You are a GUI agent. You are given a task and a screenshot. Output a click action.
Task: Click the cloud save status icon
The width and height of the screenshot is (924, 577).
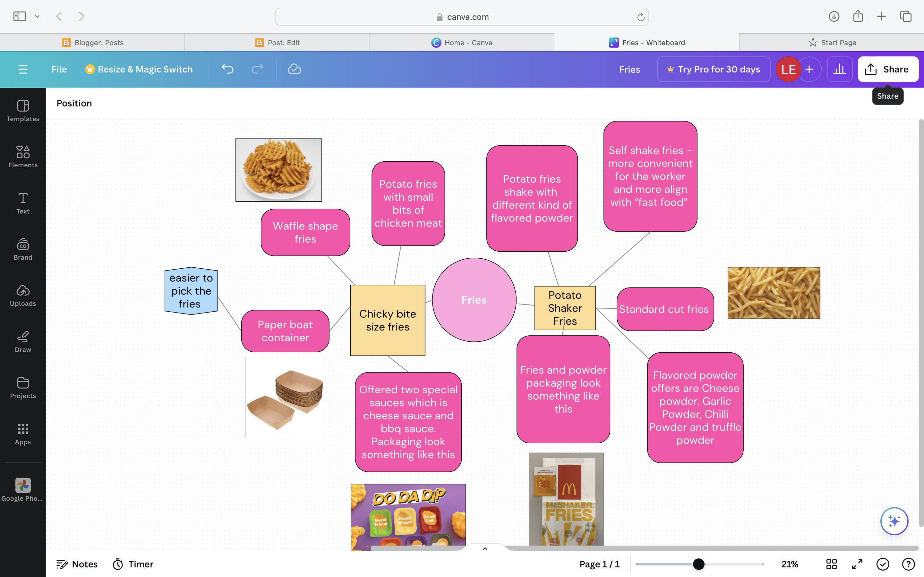coord(294,69)
